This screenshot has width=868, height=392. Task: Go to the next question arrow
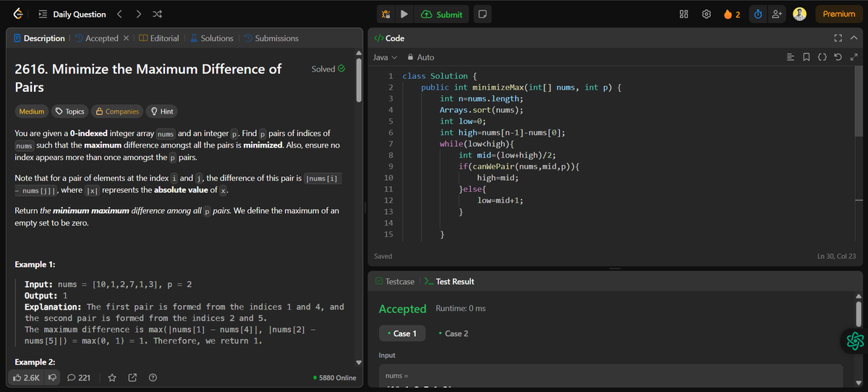point(139,14)
